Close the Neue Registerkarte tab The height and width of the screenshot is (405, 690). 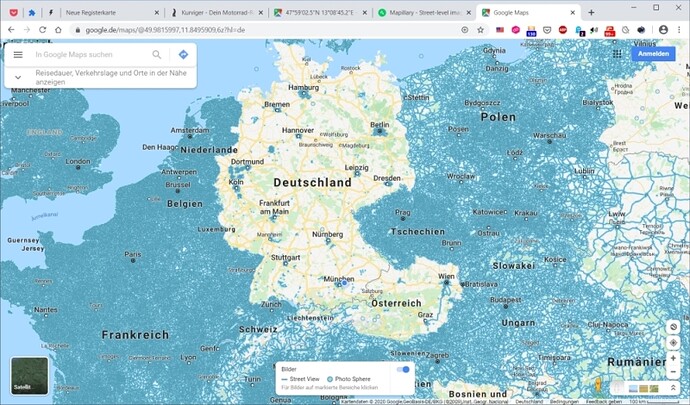(x=157, y=13)
